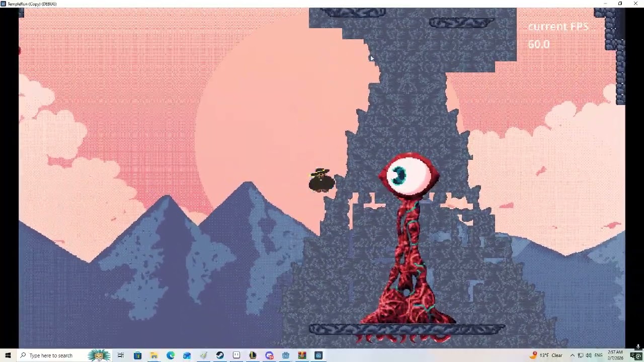This screenshot has width=644, height=362.
Task: Click the giant red eyeball boss
Action: (x=409, y=175)
